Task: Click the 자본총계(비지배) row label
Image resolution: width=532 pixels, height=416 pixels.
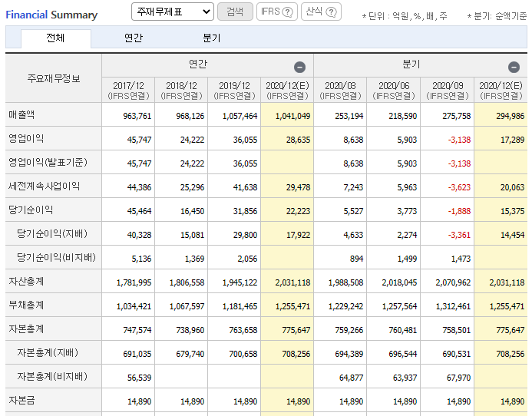Action: point(52,376)
